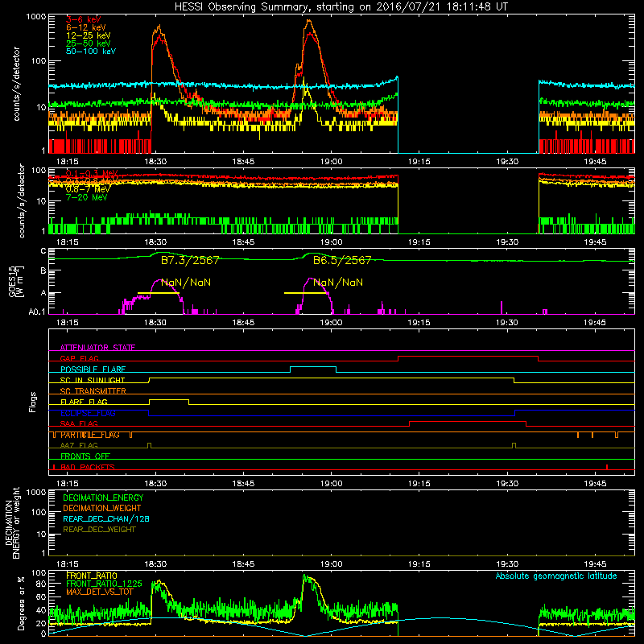Click the FRONT_RATIO legend label
The image size is (644, 644).
point(92,576)
